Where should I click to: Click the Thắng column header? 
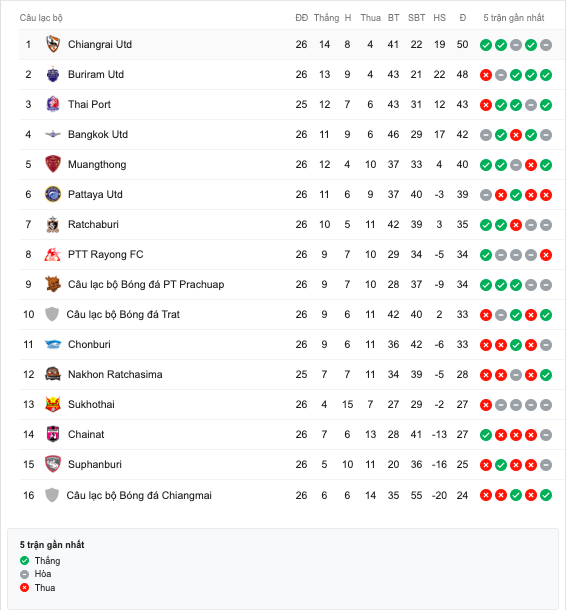[326, 18]
